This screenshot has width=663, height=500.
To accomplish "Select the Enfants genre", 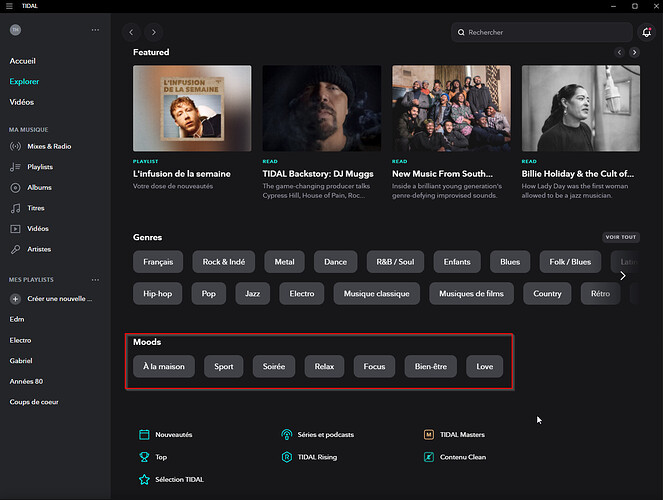I will point(457,262).
